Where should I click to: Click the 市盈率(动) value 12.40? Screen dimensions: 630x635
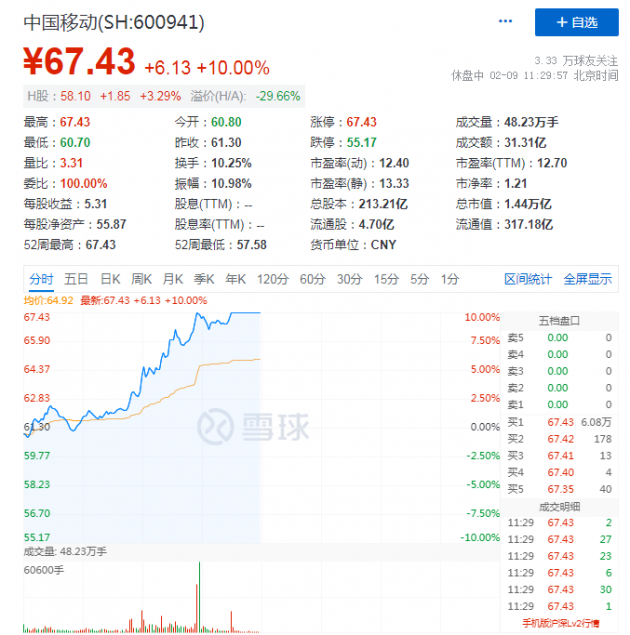click(x=394, y=163)
